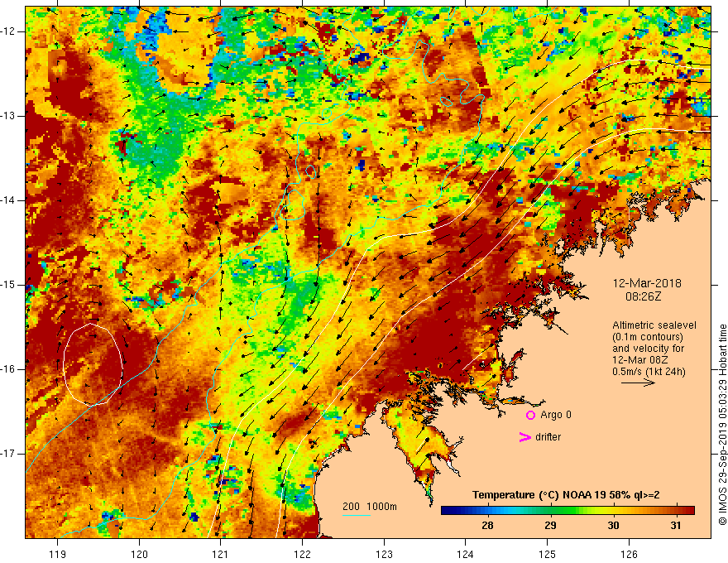
Task: Click the 'Argo 0' legend label
Action: click(x=556, y=415)
